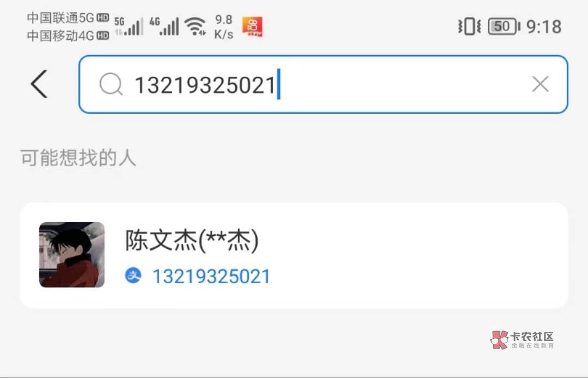Tap the orange Kuaishou notification icon
588x378 pixels.
click(x=252, y=27)
